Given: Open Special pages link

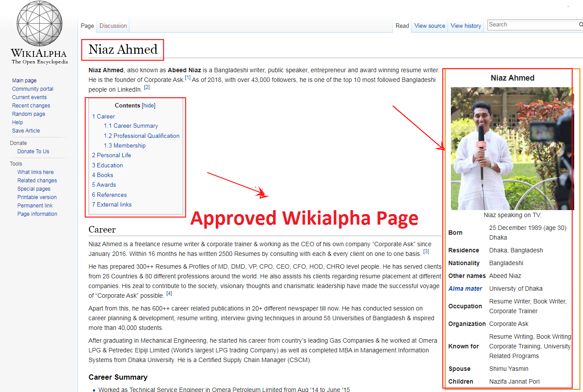Looking at the screenshot, I should (x=34, y=189).
